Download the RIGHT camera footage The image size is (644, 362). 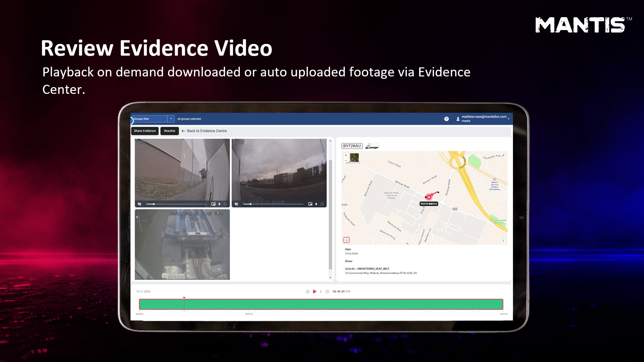(x=316, y=204)
